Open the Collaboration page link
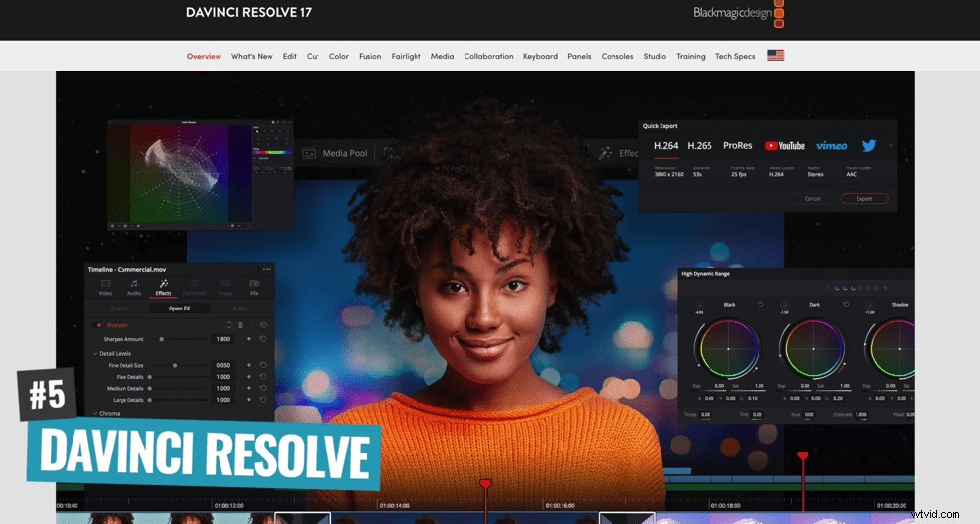 click(488, 56)
